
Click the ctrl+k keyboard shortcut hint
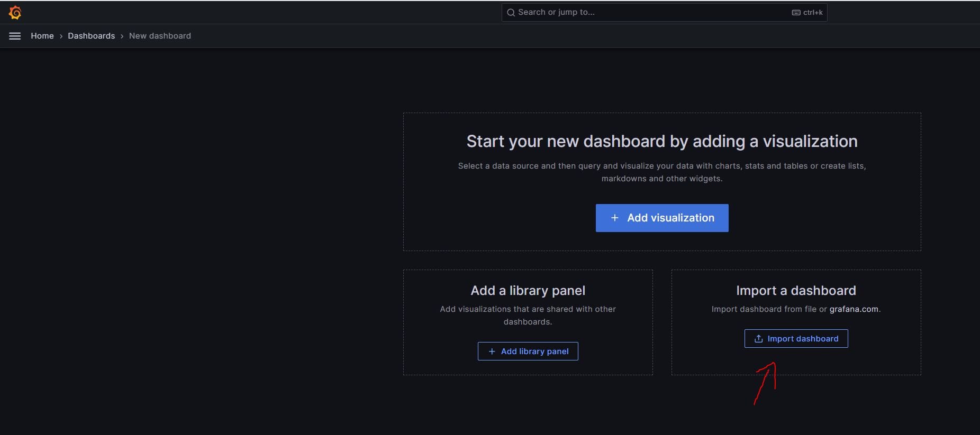(x=807, y=13)
